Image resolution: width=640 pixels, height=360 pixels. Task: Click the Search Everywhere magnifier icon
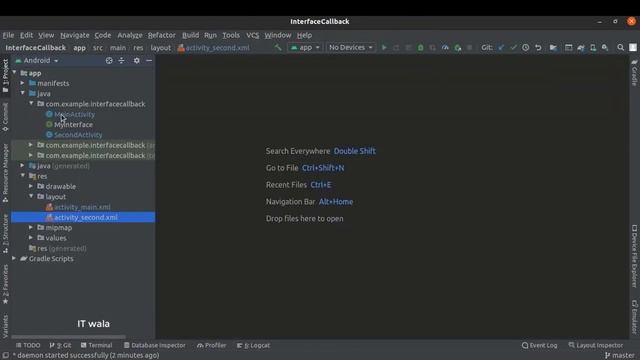coord(620,48)
